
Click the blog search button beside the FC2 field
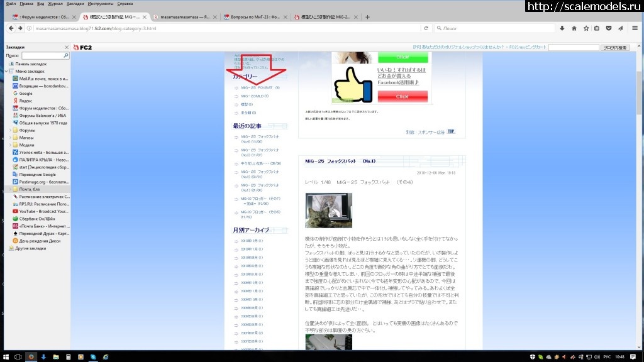pyautogui.click(x=614, y=48)
